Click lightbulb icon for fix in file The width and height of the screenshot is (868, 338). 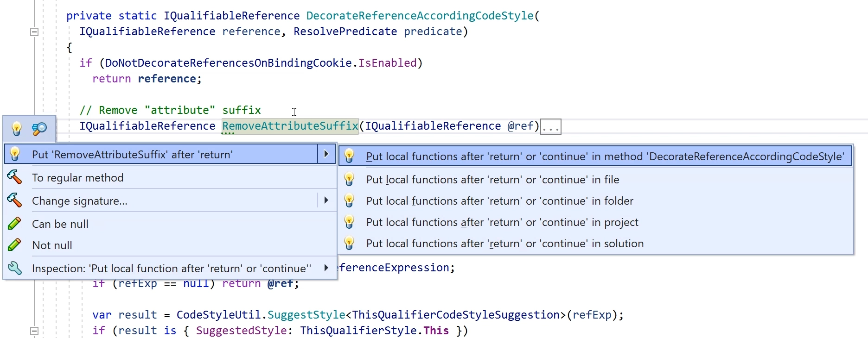349,180
